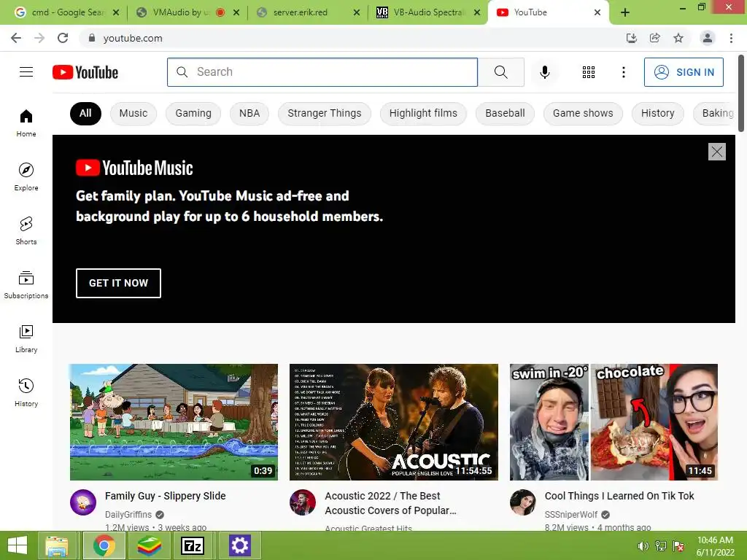
Task: Click the YouTube logo
Action: tap(85, 72)
